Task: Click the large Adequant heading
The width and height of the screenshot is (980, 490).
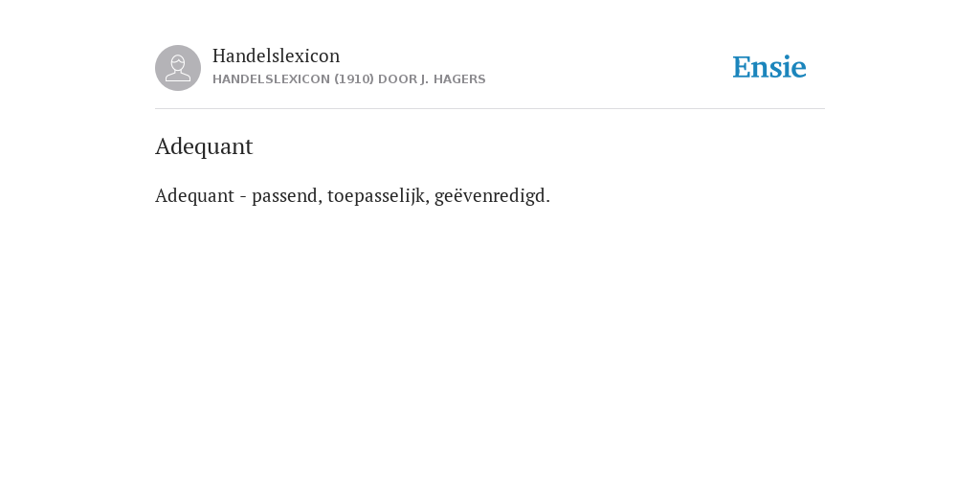Action: tap(204, 146)
